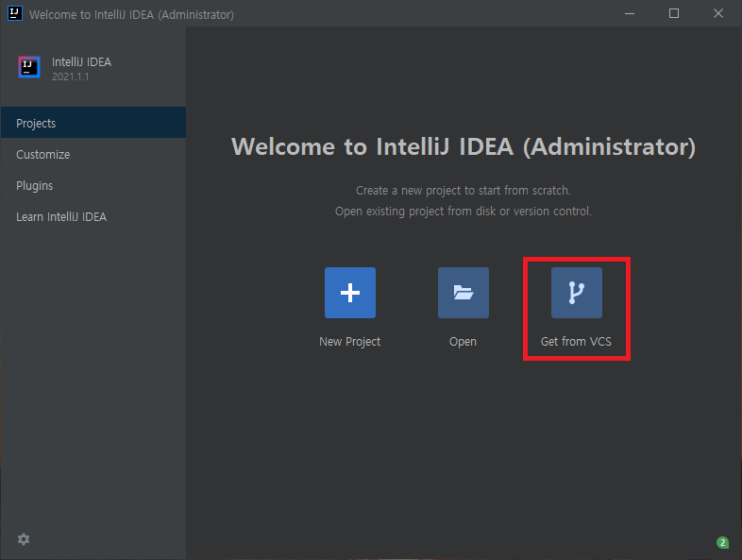Click 'Open existing project from disk or version control.' text

(464, 212)
